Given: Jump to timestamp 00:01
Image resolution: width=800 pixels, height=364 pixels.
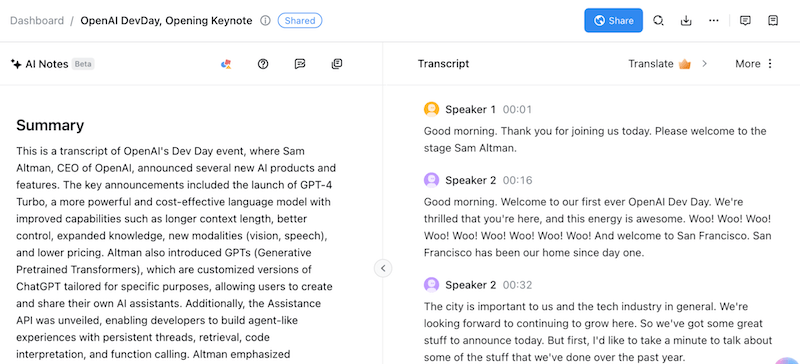Looking at the screenshot, I should pyautogui.click(x=517, y=109).
